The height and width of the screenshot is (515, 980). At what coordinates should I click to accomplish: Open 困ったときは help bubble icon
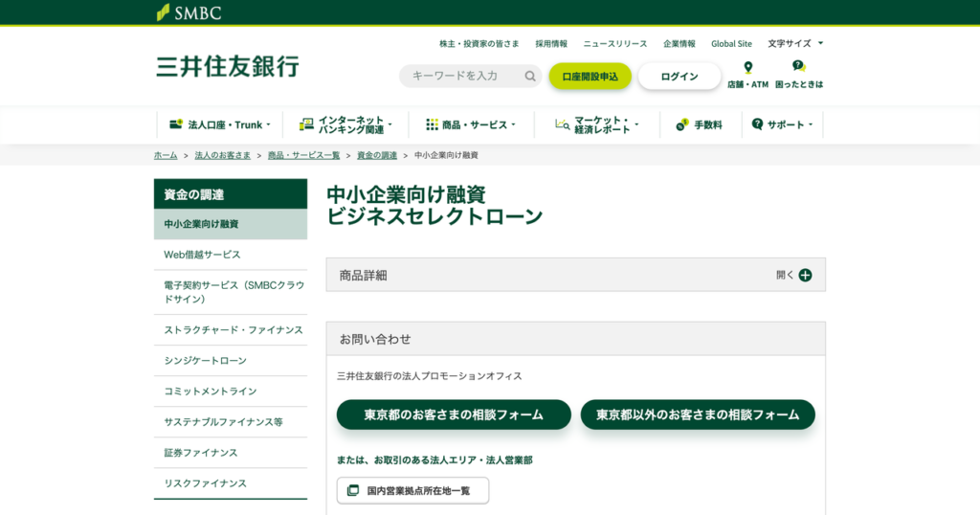799,66
